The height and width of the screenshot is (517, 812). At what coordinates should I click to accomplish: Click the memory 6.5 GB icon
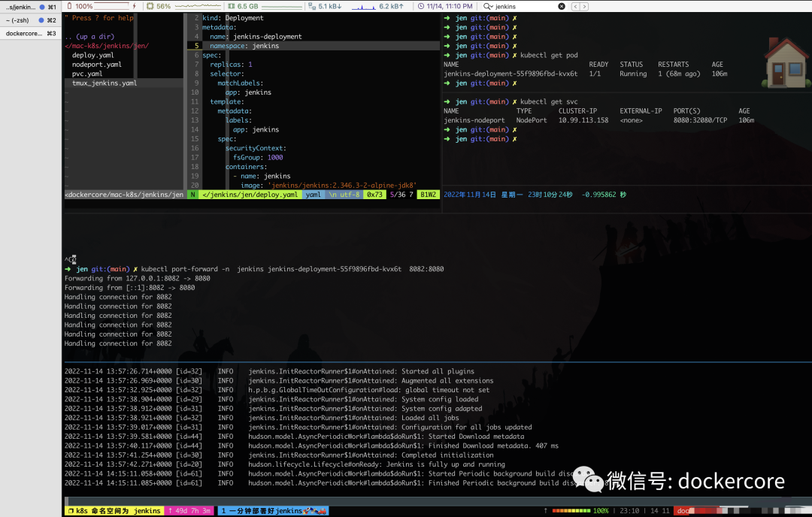(x=232, y=6)
